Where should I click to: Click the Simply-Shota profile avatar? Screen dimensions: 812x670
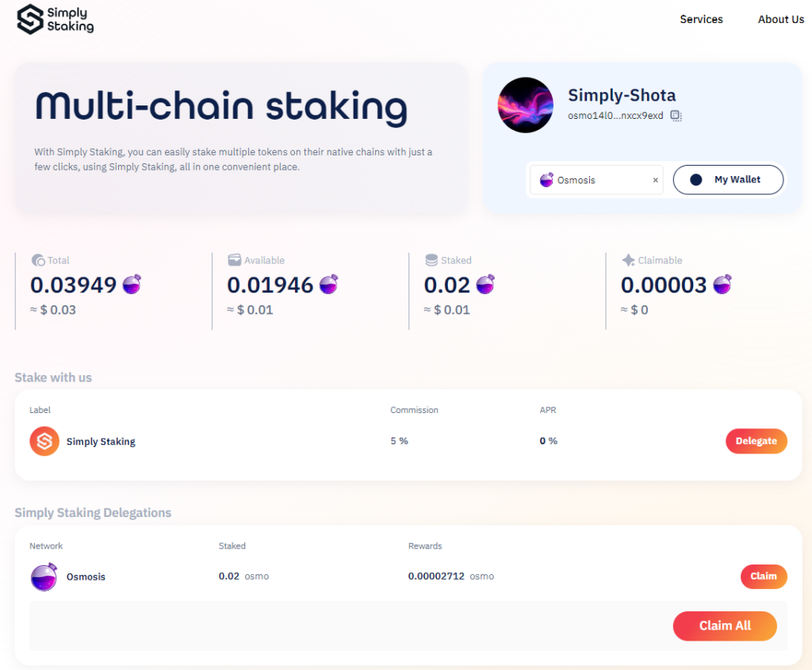[525, 105]
